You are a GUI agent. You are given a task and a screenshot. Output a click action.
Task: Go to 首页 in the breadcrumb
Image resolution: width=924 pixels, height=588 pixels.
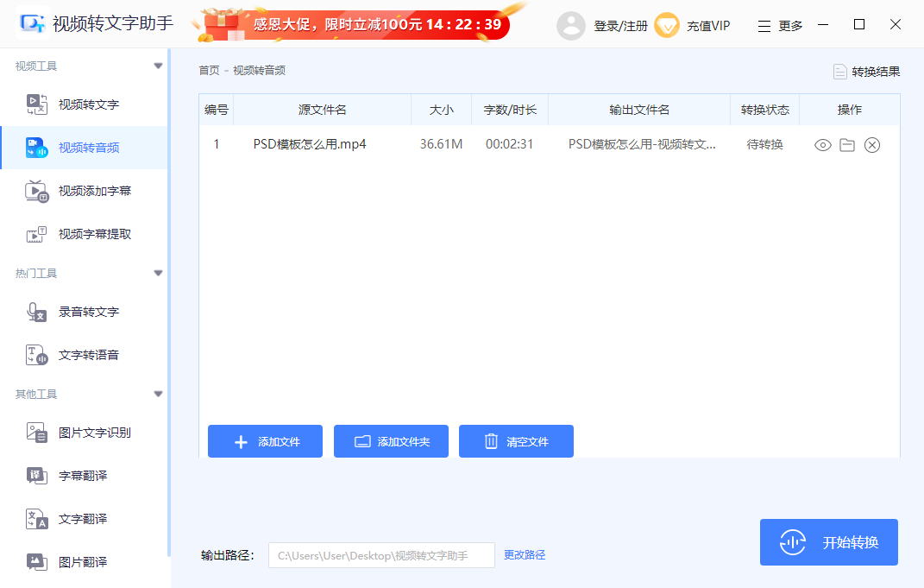pyautogui.click(x=209, y=71)
